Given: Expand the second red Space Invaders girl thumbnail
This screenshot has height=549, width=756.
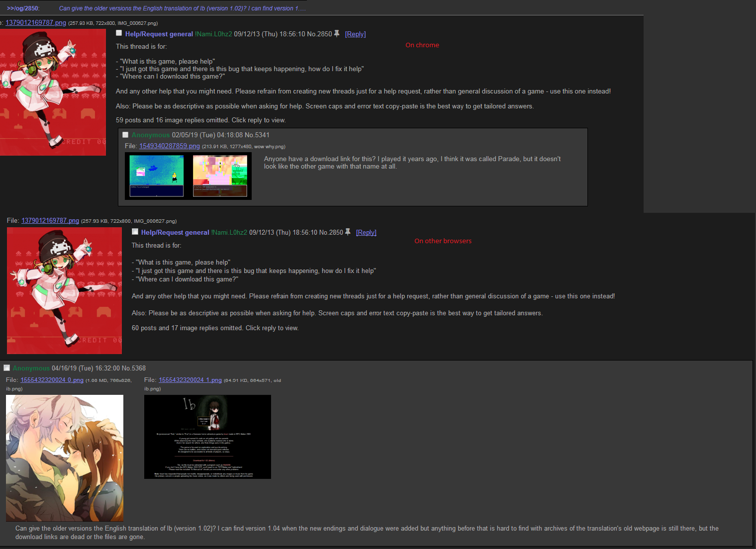Looking at the screenshot, I should pyautogui.click(x=64, y=291).
